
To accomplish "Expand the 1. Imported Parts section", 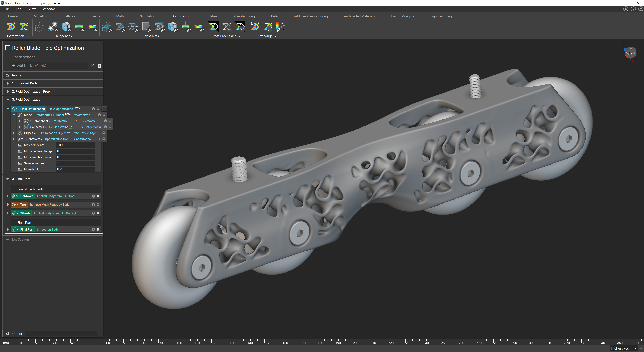I will pos(8,83).
